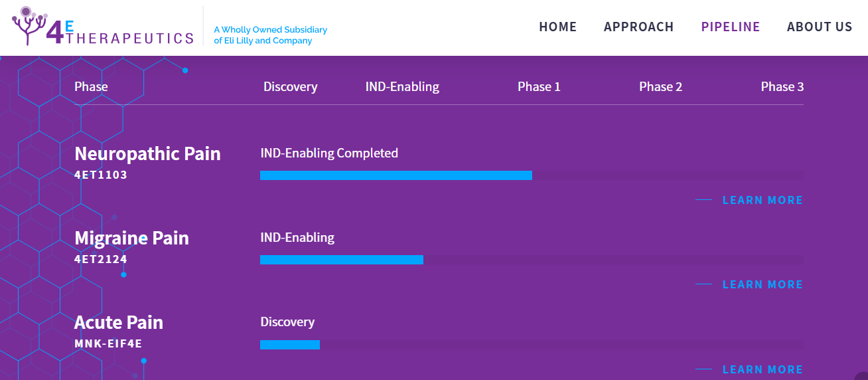Click the 4E Therapeutics tree logo icon
This screenshot has height=380, width=868.
(29, 25)
